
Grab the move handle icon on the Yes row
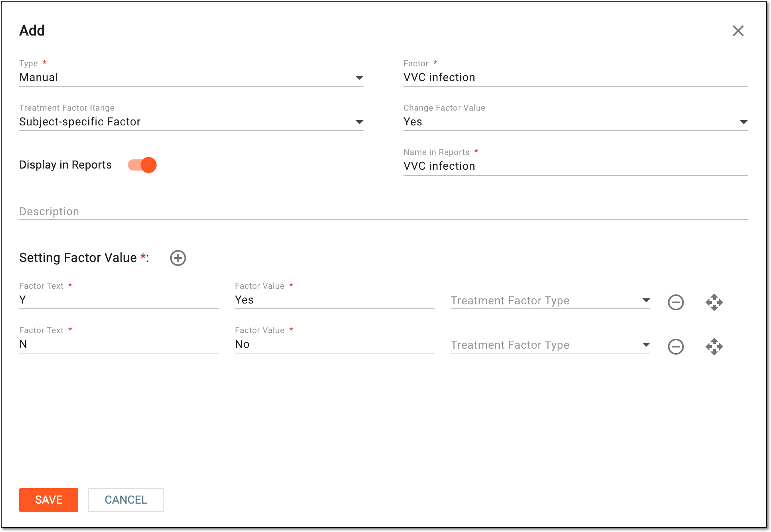714,302
